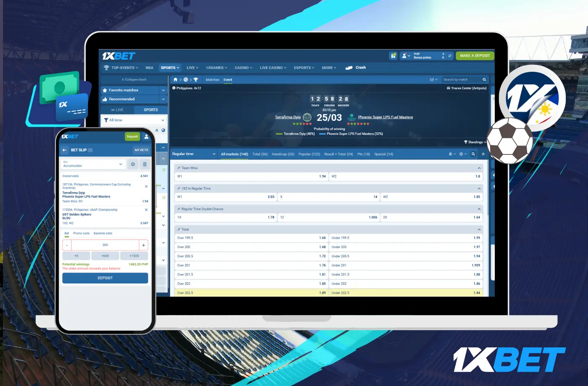Image resolution: width=588 pixels, height=386 pixels.
Task: Tap the profile icon on phone header
Action: click(146, 136)
